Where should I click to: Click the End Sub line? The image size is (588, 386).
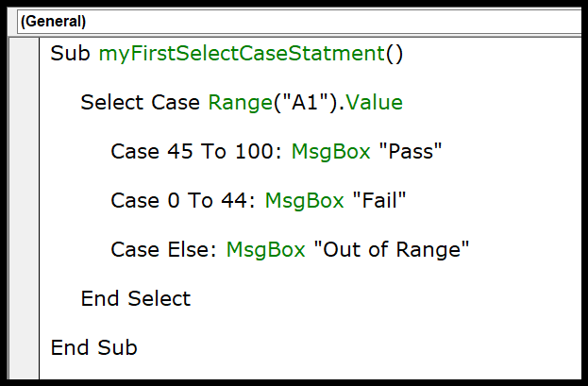tap(94, 347)
